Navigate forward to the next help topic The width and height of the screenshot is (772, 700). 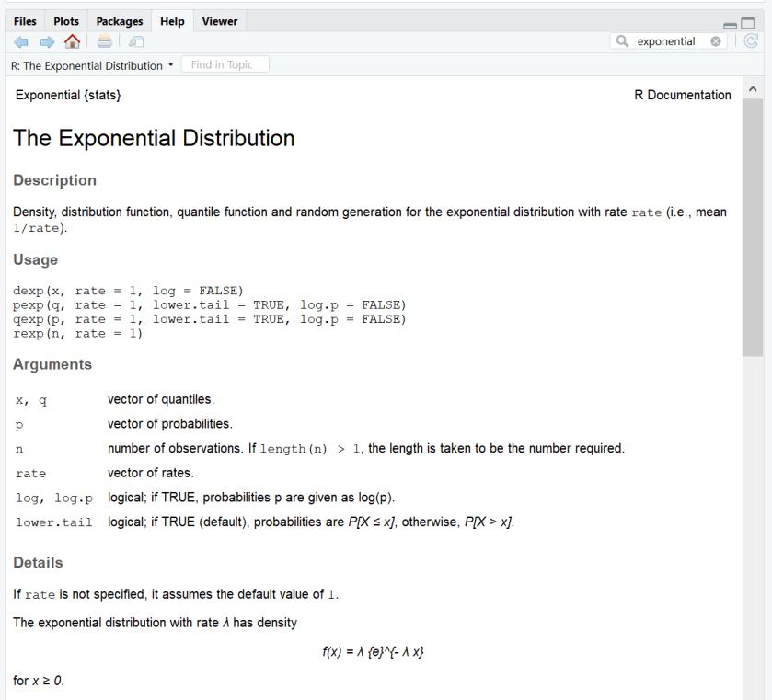[x=46, y=40]
